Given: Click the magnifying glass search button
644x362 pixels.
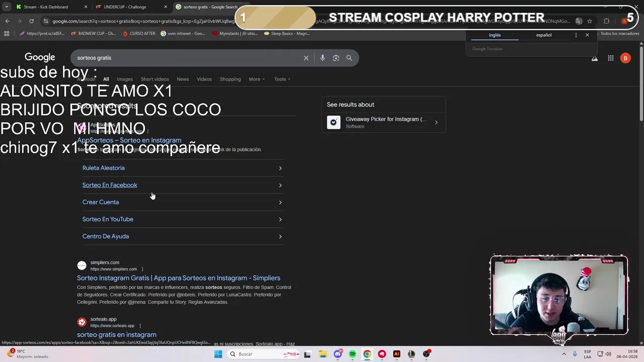Looking at the screenshot, I should [x=349, y=58].
